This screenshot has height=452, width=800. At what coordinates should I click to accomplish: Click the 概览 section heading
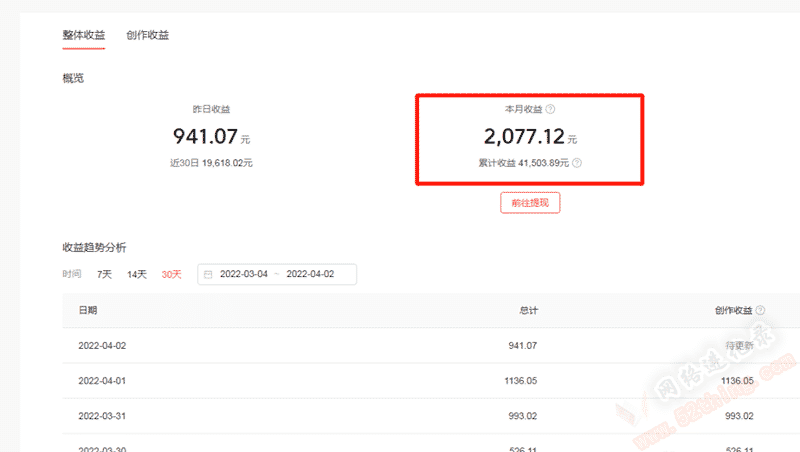point(73,78)
